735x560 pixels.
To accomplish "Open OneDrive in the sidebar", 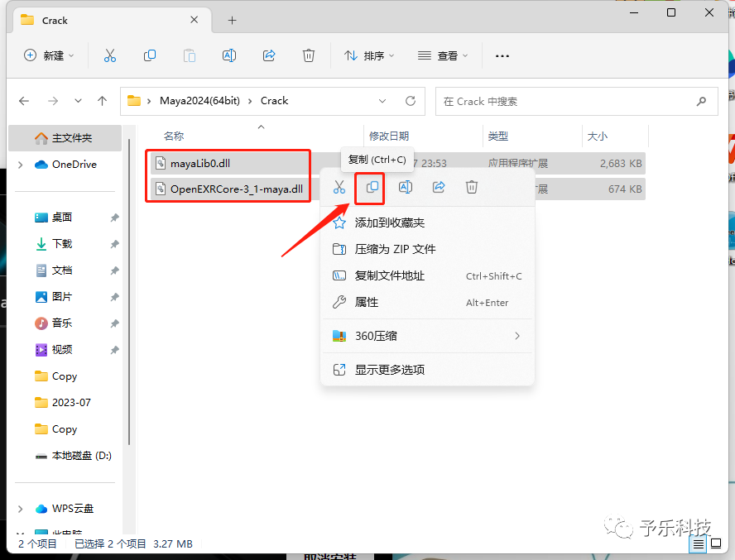I will 65,165.
